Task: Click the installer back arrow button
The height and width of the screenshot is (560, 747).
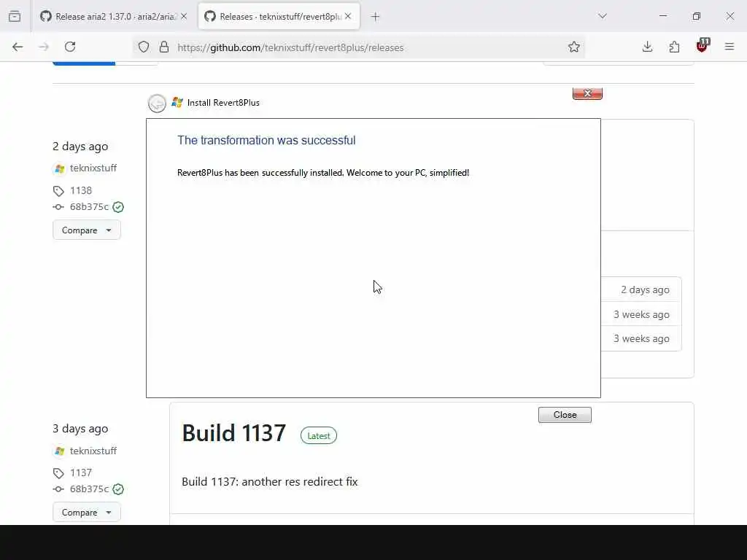Action: (158, 103)
